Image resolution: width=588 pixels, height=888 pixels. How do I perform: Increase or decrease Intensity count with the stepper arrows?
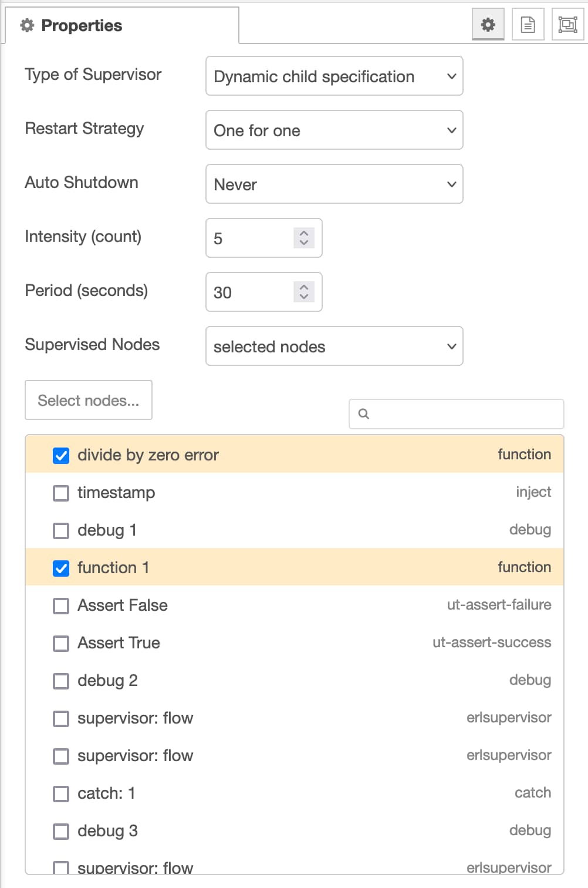(x=303, y=238)
